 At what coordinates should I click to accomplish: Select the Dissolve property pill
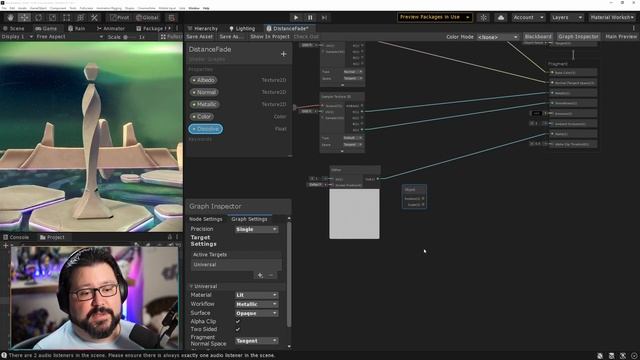tap(206, 129)
